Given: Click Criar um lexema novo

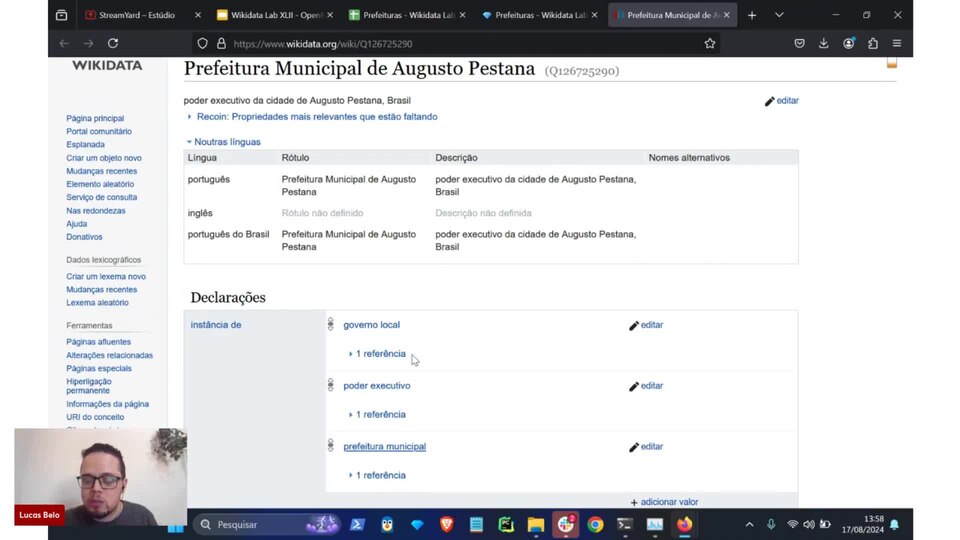Looking at the screenshot, I should pos(106,276).
